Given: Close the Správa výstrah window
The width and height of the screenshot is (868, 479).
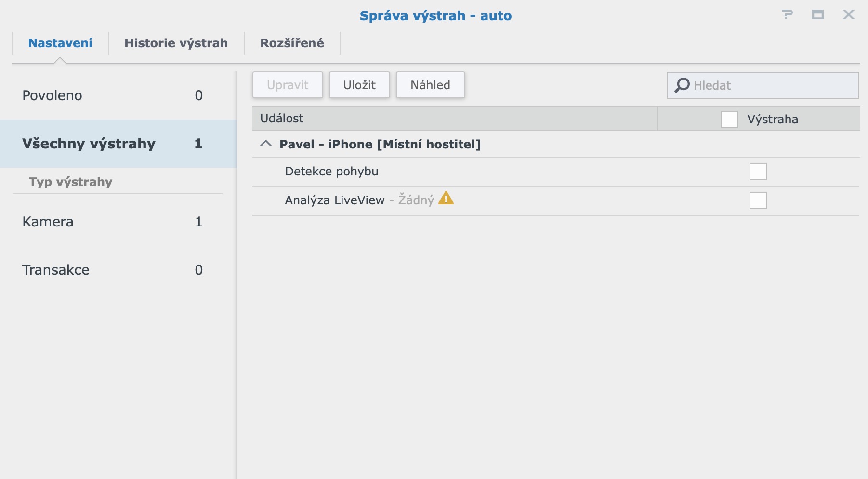Looking at the screenshot, I should click(x=848, y=15).
